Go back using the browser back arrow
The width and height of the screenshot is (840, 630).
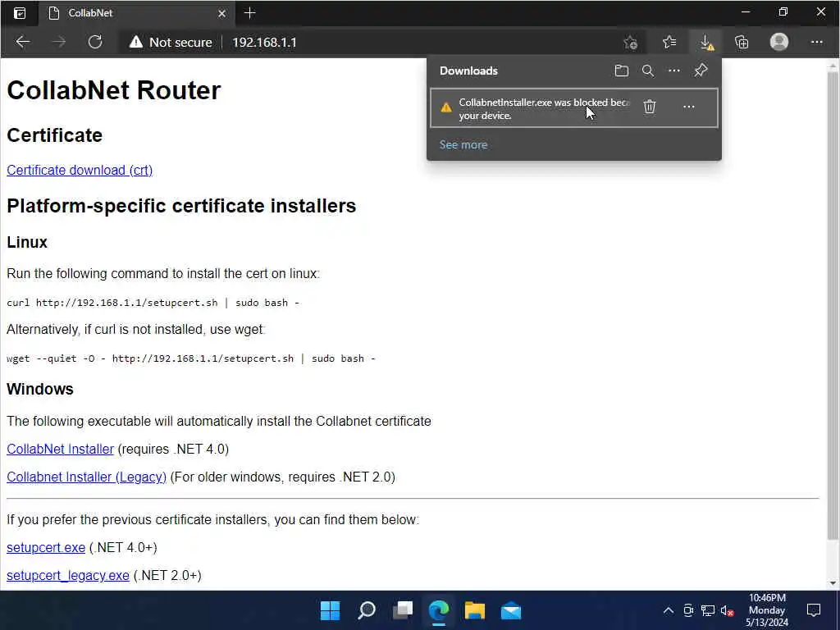point(22,42)
